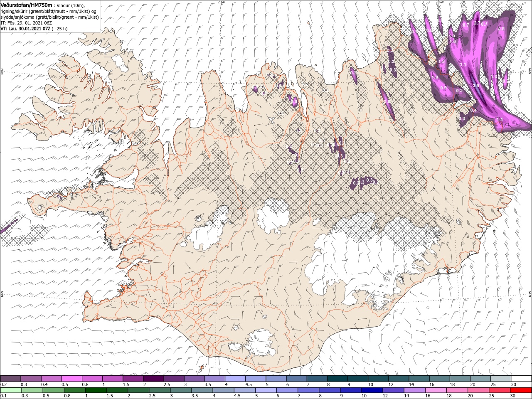Click the Veðurstofan/HM750m title text

(x=26, y=5)
